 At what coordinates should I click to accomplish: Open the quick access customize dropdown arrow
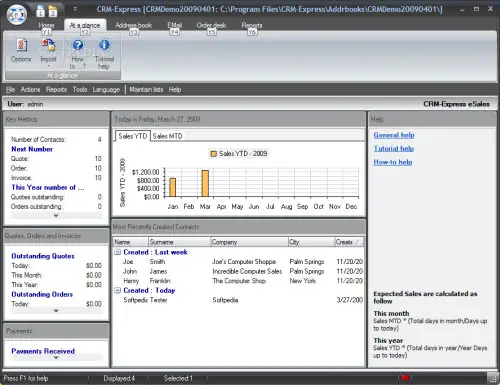tap(75, 9)
